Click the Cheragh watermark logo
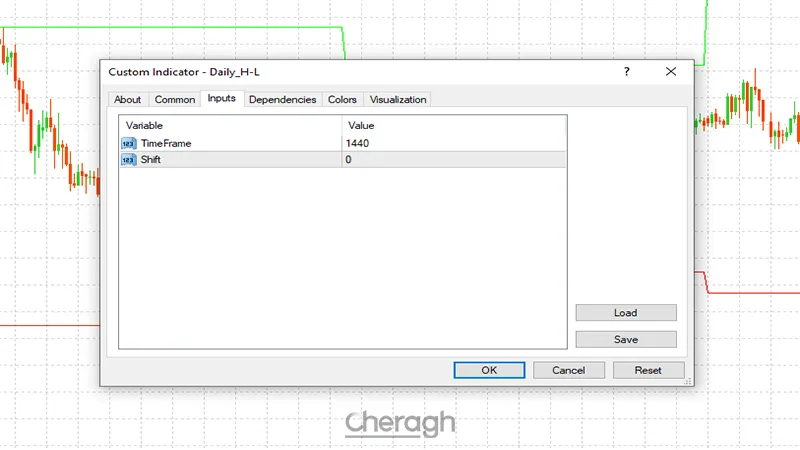The image size is (800, 450). coord(400,424)
